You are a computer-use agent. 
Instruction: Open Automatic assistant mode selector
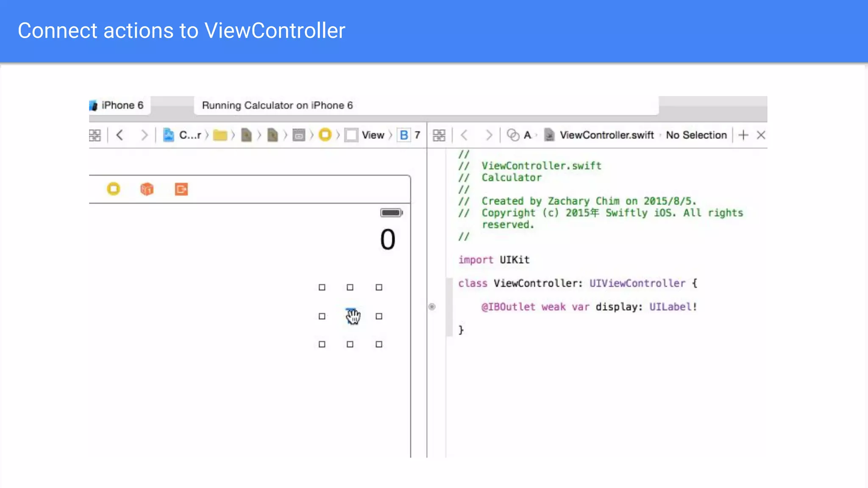pyautogui.click(x=519, y=135)
